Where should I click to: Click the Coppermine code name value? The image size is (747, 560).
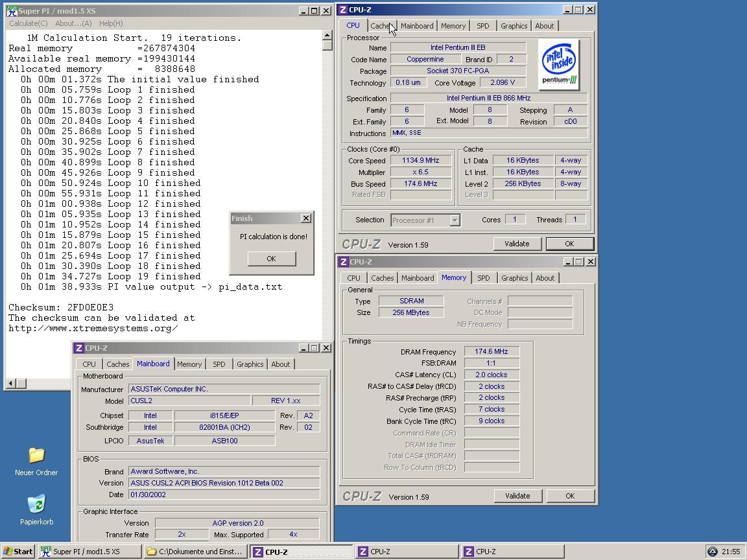pos(425,59)
